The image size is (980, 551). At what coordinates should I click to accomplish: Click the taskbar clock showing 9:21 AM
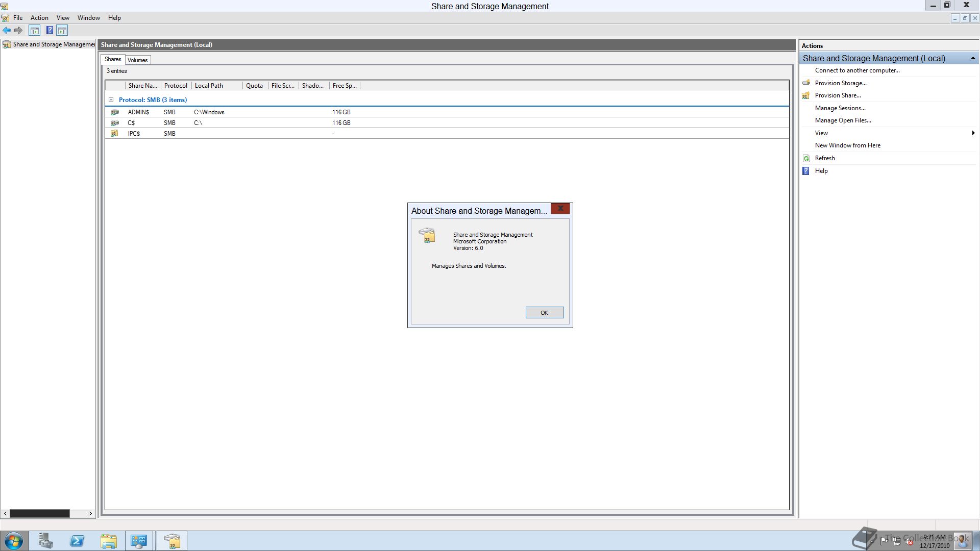(935, 541)
